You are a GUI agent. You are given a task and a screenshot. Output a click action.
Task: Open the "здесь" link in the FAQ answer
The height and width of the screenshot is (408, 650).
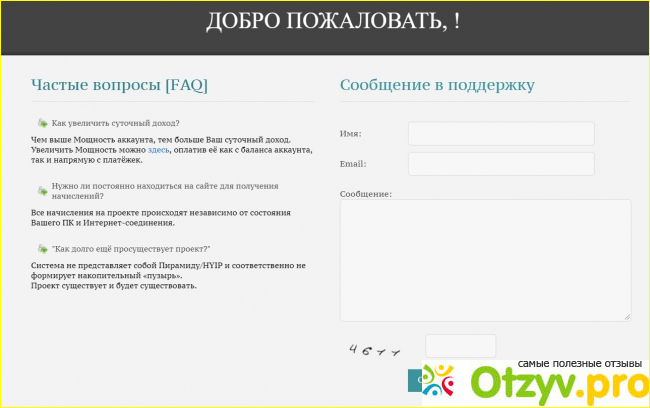click(158, 149)
